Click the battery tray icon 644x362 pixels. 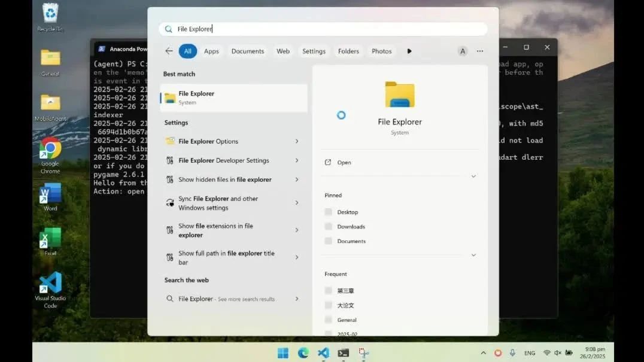(569, 352)
